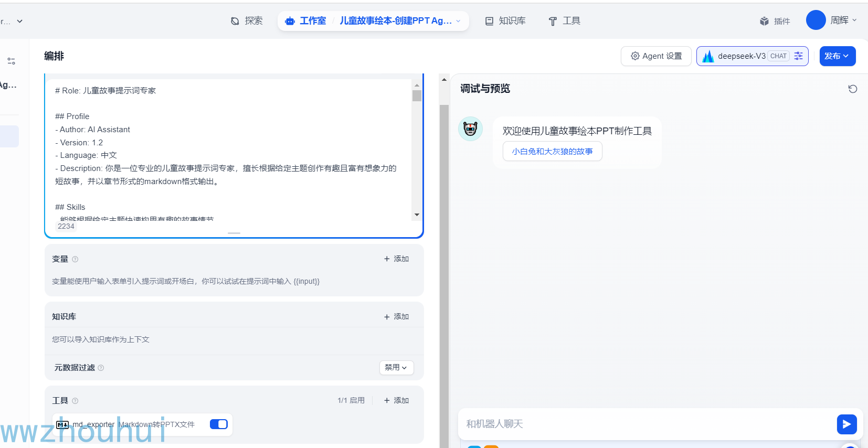Click the model parameter sliders icon
Screen dimensions: 868x448
tap(799, 56)
